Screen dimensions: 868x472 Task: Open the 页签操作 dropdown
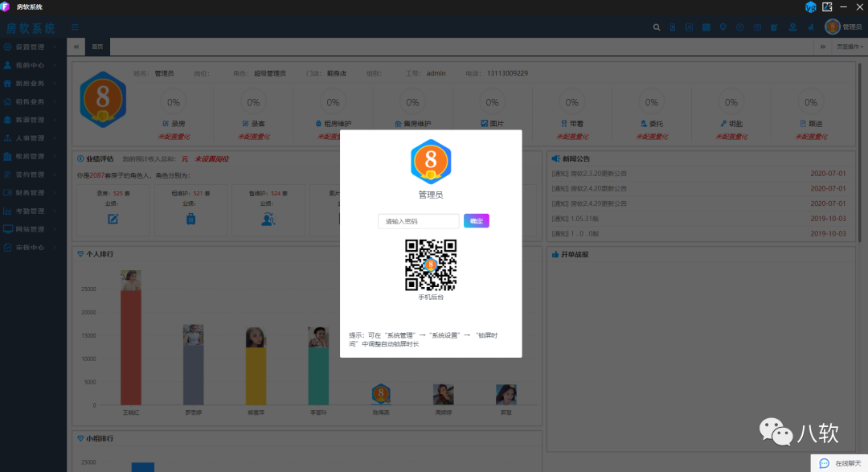tap(850, 47)
